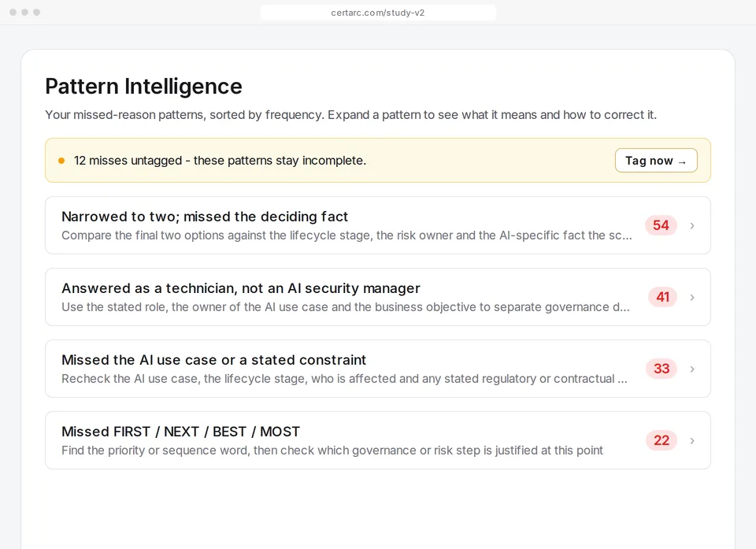The height and width of the screenshot is (549, 756).
Task: Click the Pattern Intelligence heading
Action: (x=143, y=87)
